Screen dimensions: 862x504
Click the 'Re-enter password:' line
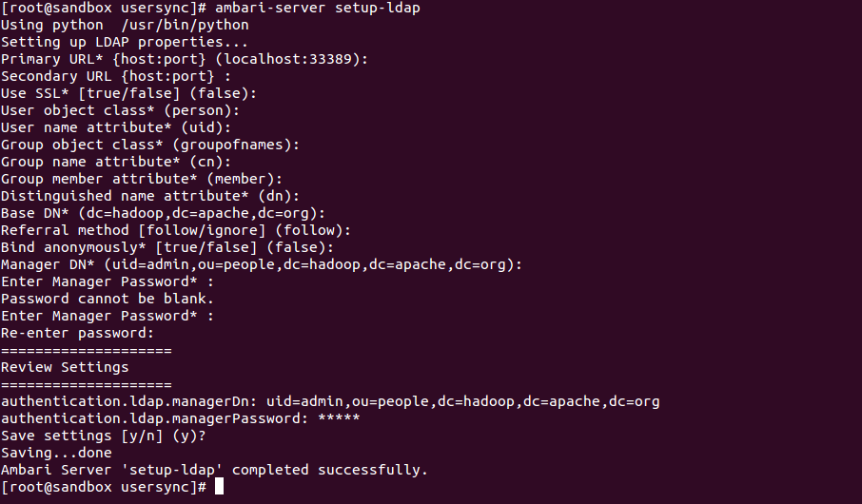(77, 333)
